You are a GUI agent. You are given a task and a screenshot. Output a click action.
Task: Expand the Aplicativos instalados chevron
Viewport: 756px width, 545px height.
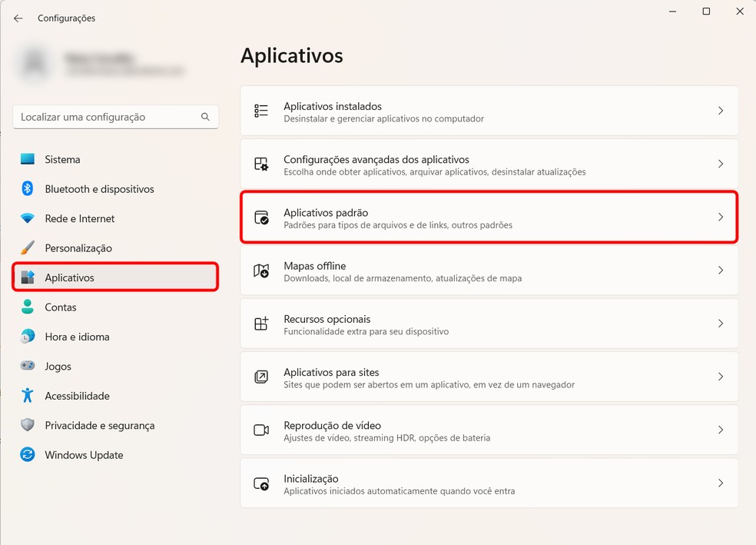721,111
